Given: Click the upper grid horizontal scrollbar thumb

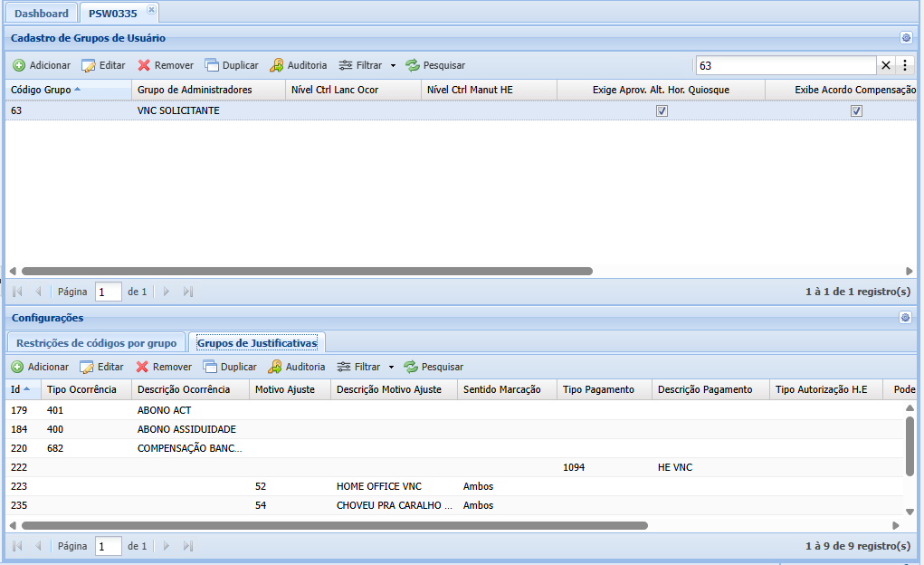Looking at the screenshot, I should [307, 272].
